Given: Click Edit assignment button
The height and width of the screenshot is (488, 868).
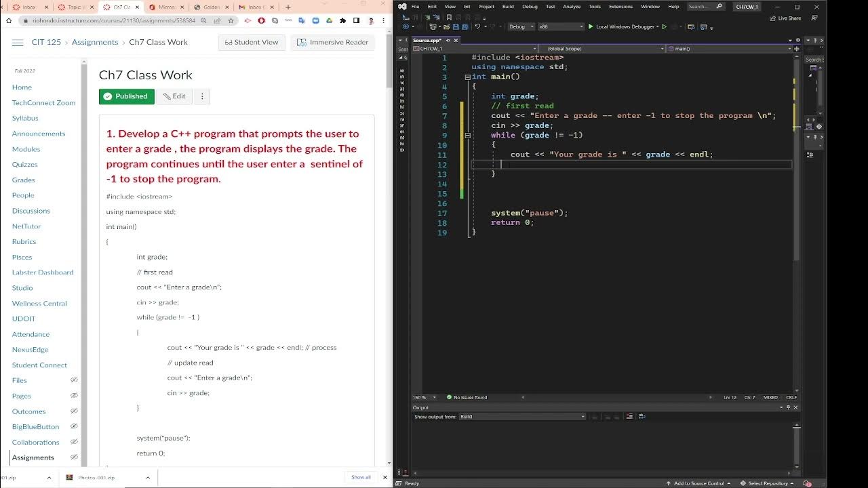Looking at the screenshot, I should (174, 96).
